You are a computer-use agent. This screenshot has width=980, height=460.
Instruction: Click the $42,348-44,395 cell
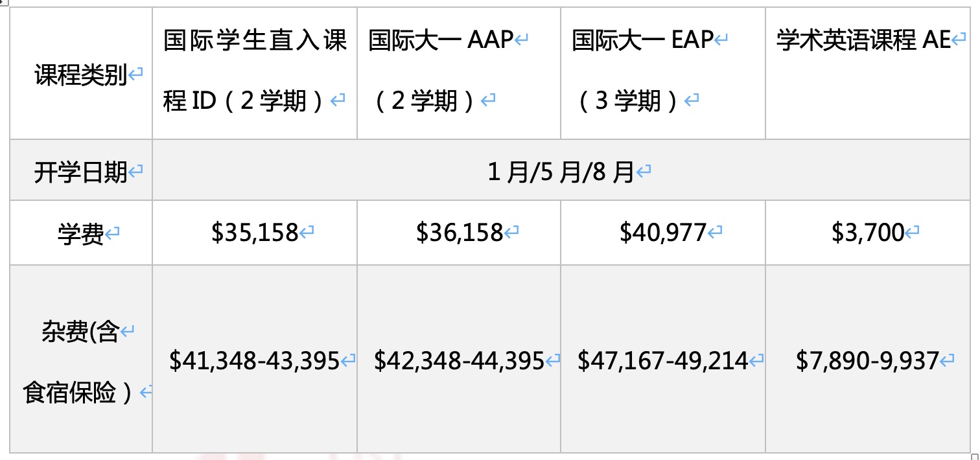(x=459, y=361)
